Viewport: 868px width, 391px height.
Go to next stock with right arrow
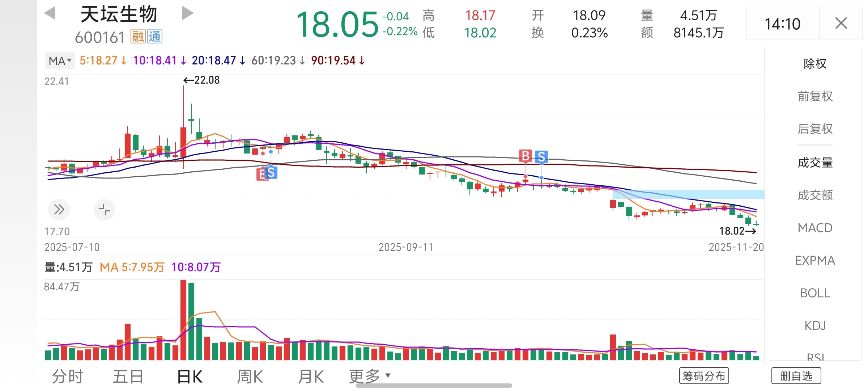[187, 13]
